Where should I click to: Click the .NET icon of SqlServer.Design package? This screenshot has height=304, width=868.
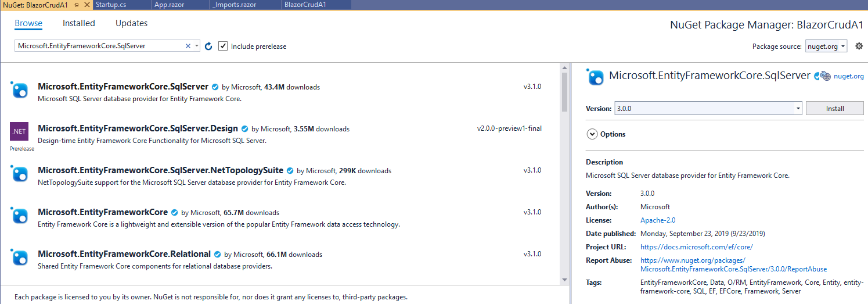coord(19,131)
